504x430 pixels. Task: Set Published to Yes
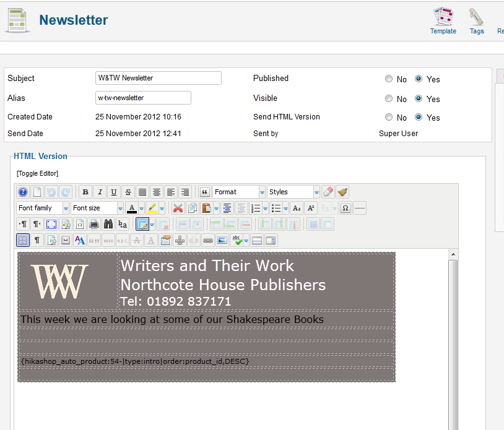[x=418, y=79]
